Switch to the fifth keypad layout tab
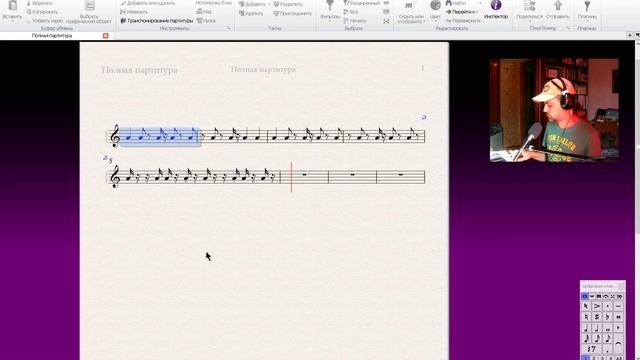Image resolution: width=640 pixels, height=360 pixels. pos(613,296)
